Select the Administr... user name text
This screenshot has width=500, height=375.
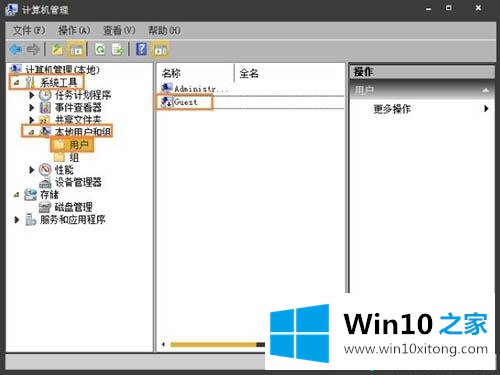pyautogui.click(x=201, y=89)
